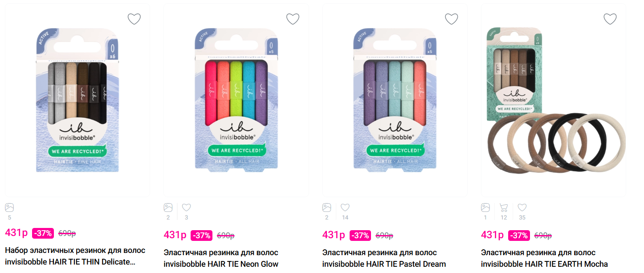Open the HAIR TIE THIN Delicate title link
The width and height of the screenshot is (644, 273).
75,256
